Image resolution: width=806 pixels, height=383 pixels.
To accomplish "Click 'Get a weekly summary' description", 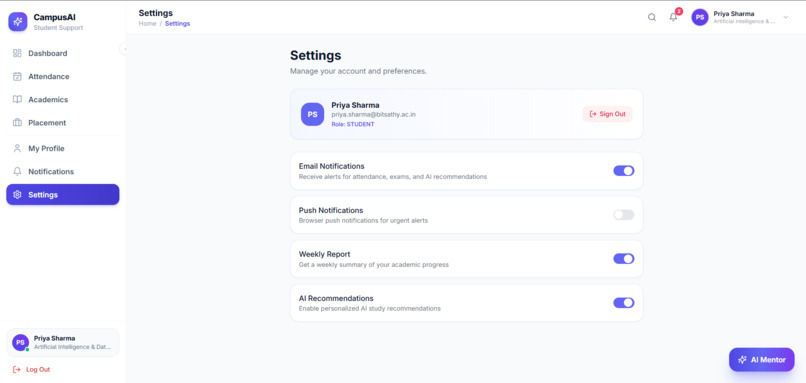I will (x=374, y=265).
